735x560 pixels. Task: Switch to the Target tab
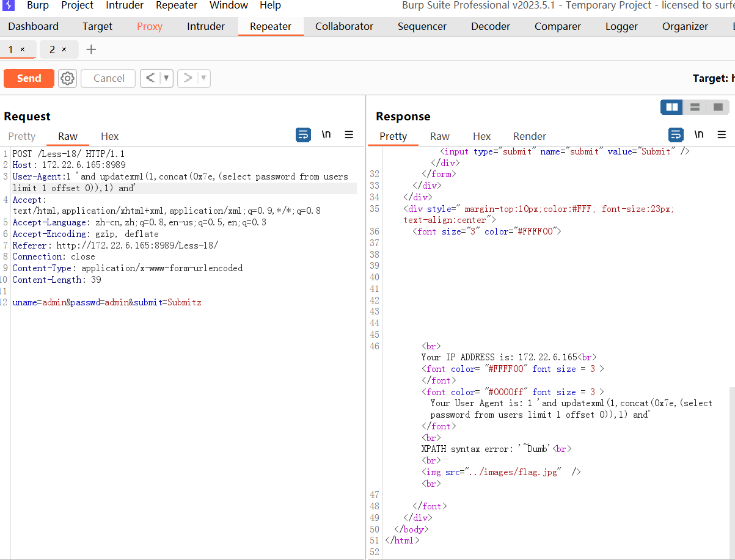point(98,26)
